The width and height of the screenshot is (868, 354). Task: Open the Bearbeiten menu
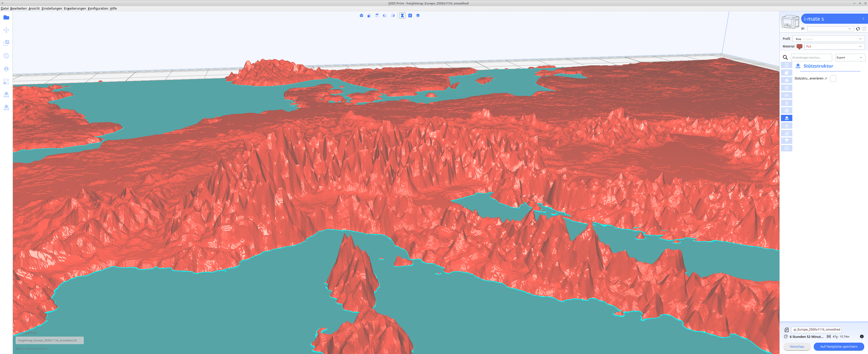point(18,8)
